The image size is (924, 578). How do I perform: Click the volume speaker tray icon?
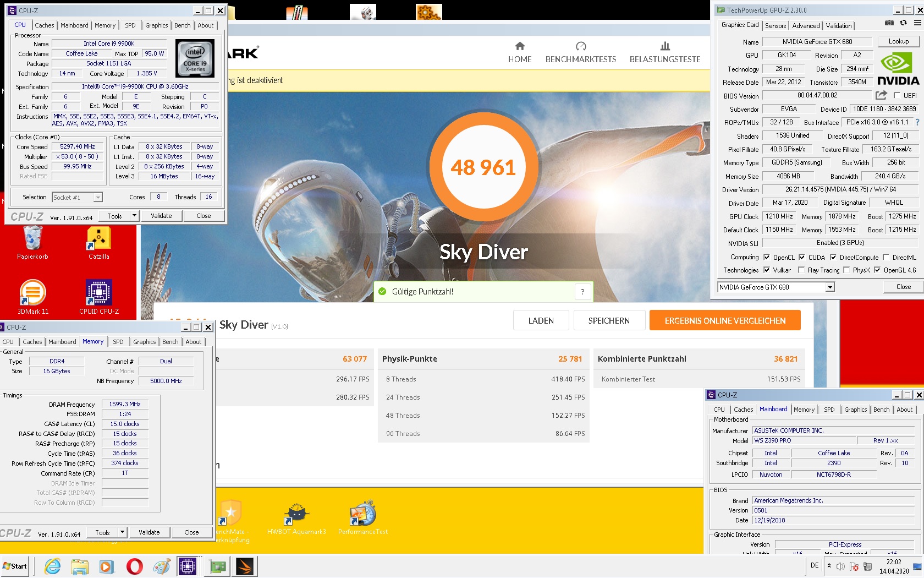coord(840,566)
